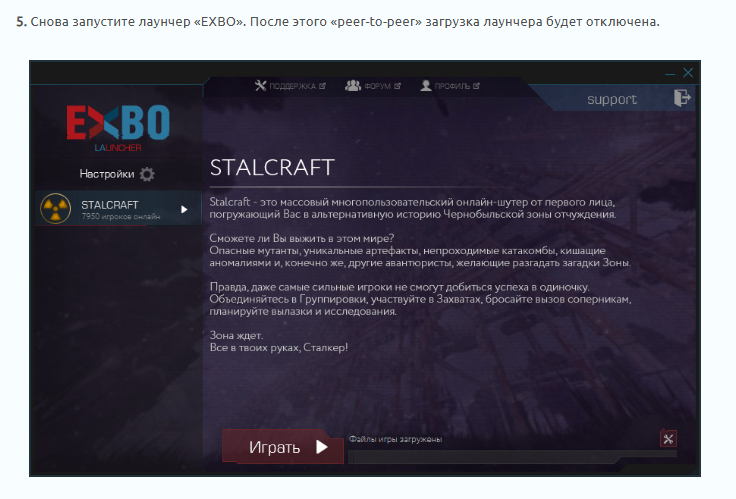Click the radiation STALCRAFT game icon
Viewport: 736px width, 499px height.
tap(55, 208)
